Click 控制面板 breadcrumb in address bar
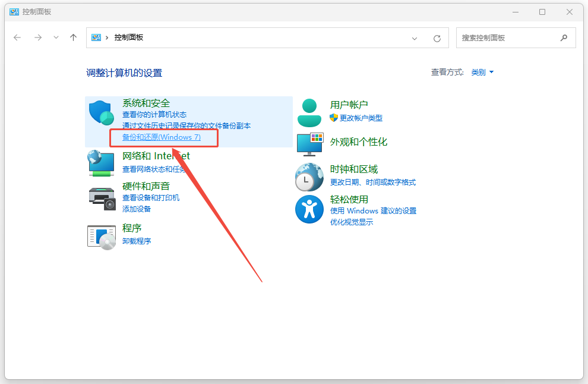 [x=129, y=37]
